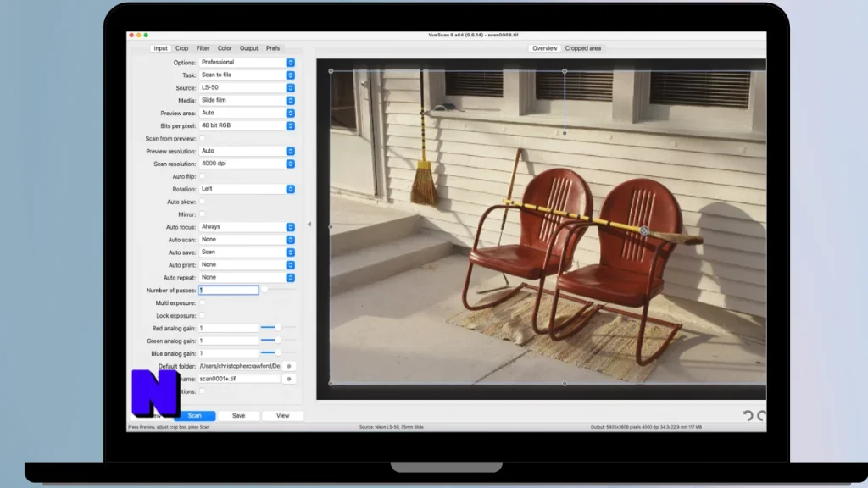Image resolution: width=868 pixels, height=488 pixels.
Task: Start scanning with the Scan button
Action: tap(194, 415)
